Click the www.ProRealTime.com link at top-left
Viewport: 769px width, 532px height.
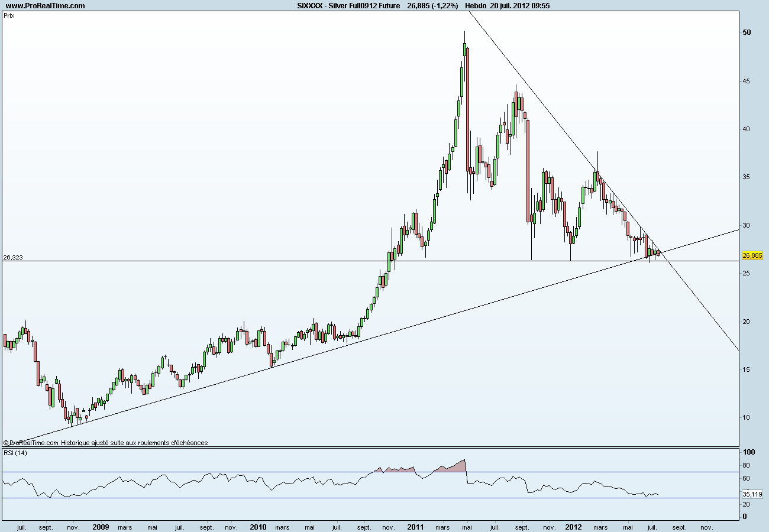coord(45,6)
